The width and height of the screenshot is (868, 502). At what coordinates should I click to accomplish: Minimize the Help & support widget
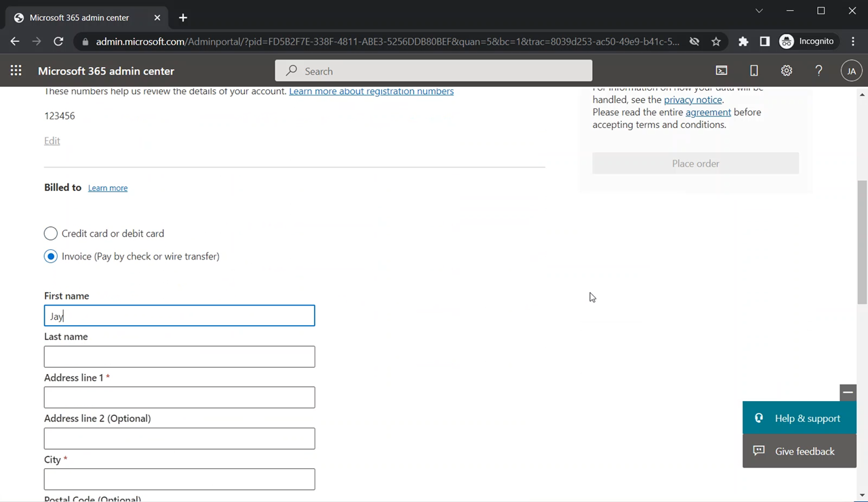848,392
